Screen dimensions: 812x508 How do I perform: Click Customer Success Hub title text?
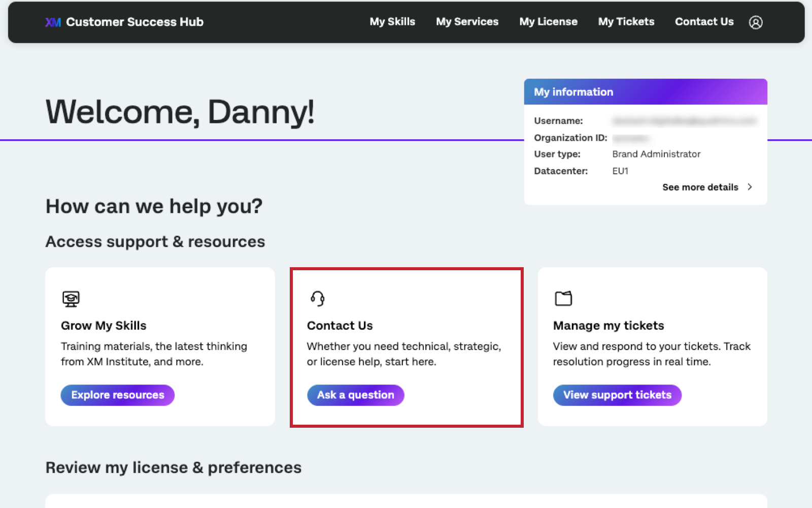135,22
